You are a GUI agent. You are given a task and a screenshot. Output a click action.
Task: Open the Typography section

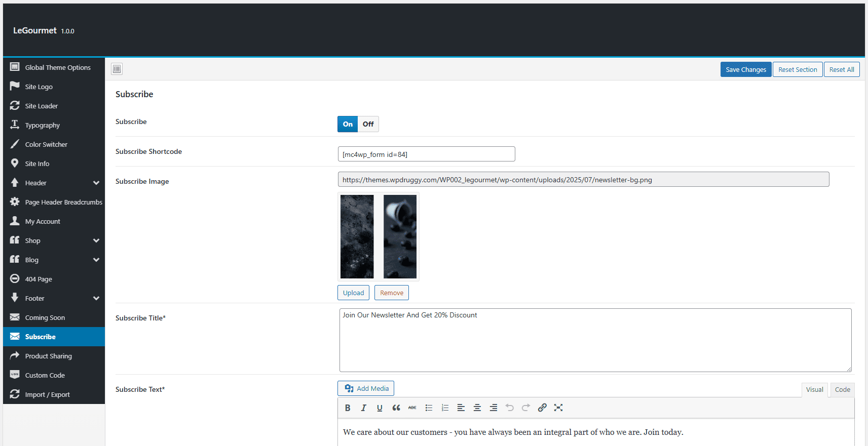click(x=54, y=125)
